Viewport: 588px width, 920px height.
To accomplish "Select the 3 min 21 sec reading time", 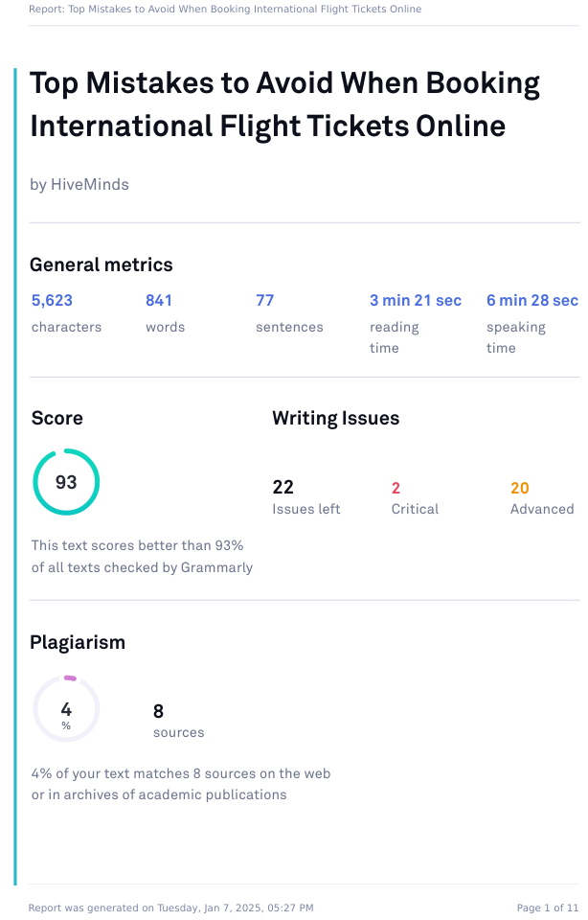I will coord(416,300).
